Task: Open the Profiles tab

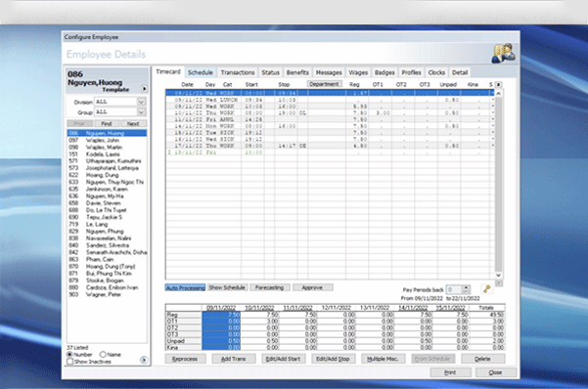Action: click(411, 72)
